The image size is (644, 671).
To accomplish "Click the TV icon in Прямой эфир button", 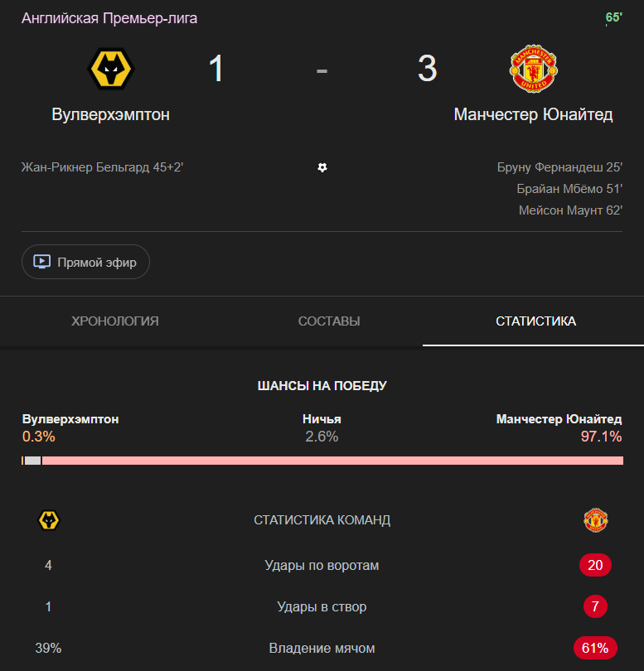I will (41, 263).
